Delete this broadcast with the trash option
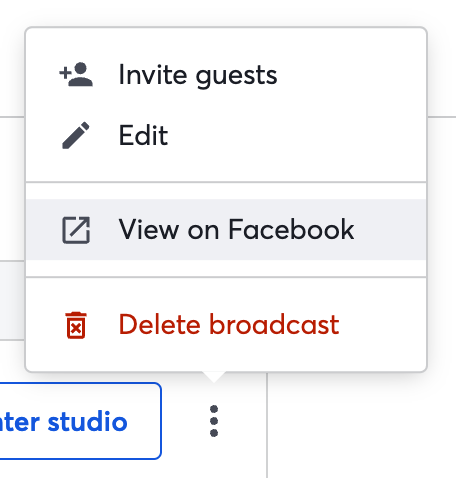This screenshot has width=456, height=478. click(226, 325)
